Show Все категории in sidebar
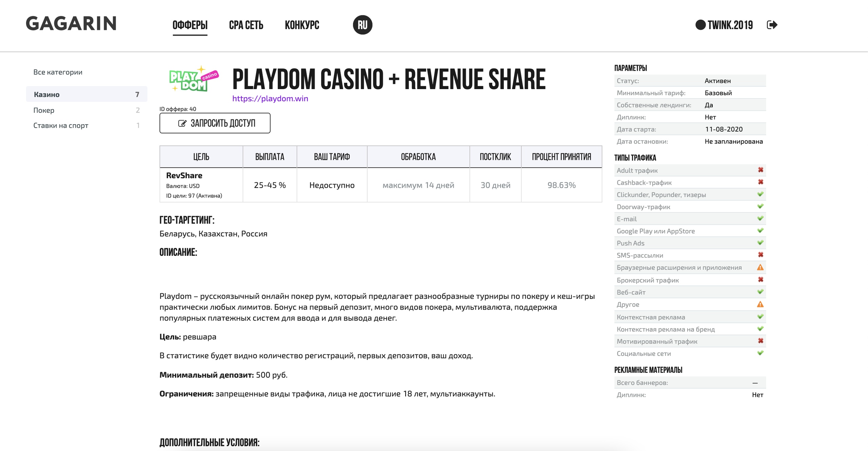 tap(58, 72)
